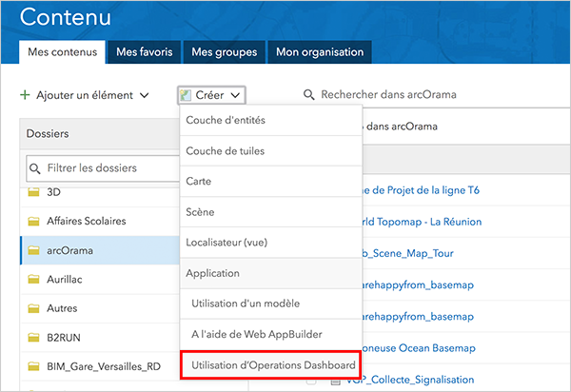Open the Mon organisation tab
571x392 pixels.
319,51
